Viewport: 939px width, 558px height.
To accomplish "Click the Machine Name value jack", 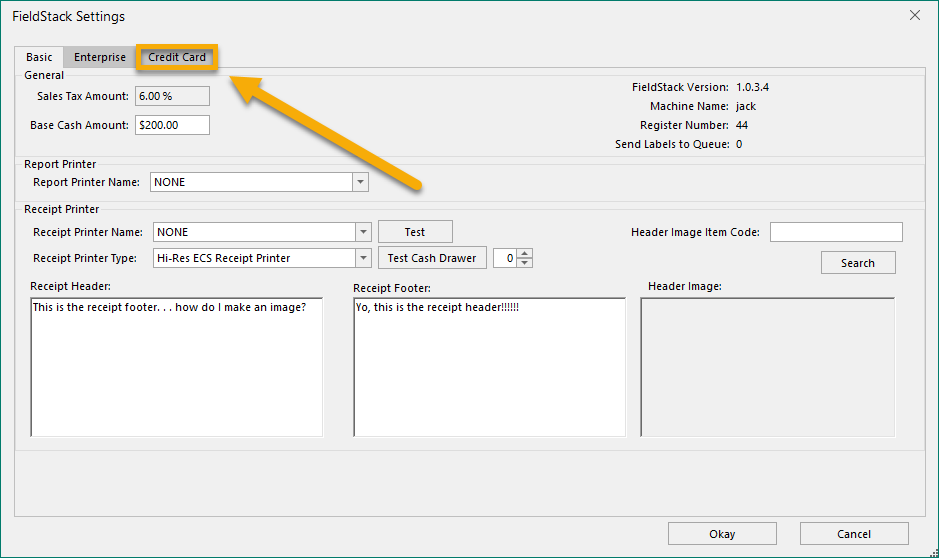I will (x=746, y=107).
